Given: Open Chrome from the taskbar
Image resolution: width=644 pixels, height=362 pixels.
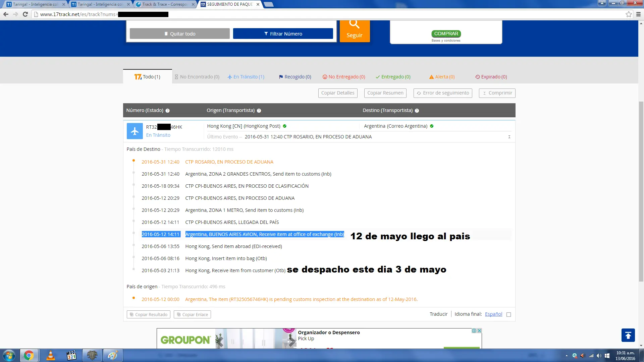Looking at the screenshot, I should (x=29, y=355).
